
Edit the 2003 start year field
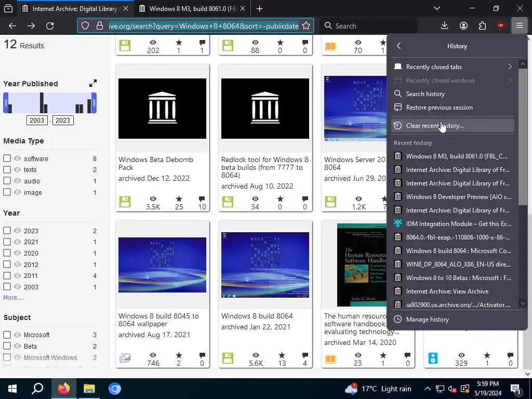[x=37, y=121]
